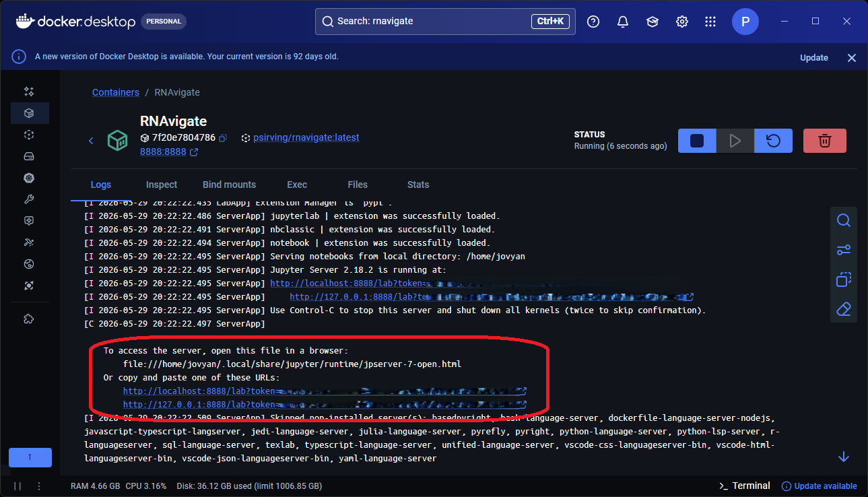Switch to the Stats tab

[x=418, y=185]
